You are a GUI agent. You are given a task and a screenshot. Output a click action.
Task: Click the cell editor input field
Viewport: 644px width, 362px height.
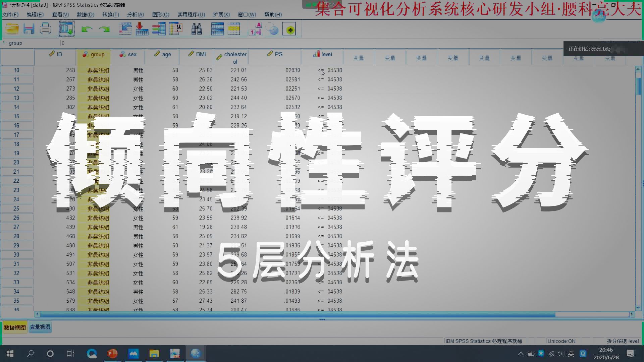coord(134,43)
